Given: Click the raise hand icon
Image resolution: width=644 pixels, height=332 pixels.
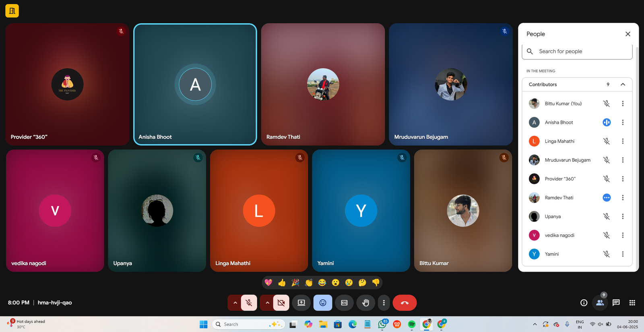Looking at the screenshot, I should pos(365,303).
